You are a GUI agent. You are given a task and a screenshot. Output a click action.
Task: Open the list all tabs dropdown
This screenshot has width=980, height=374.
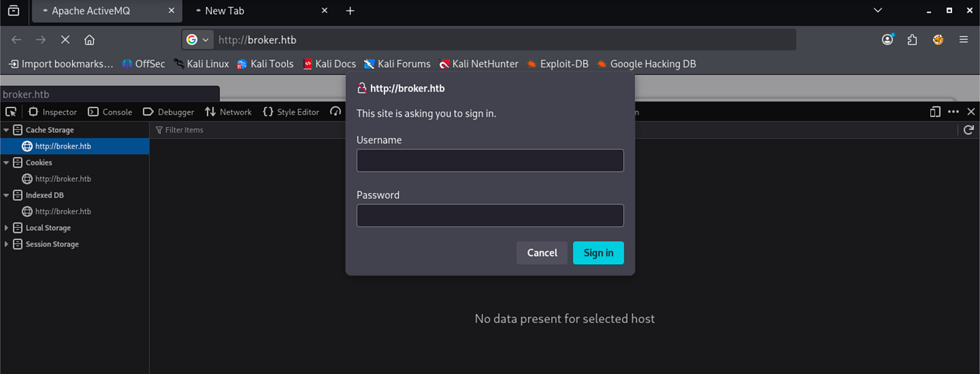878,10
